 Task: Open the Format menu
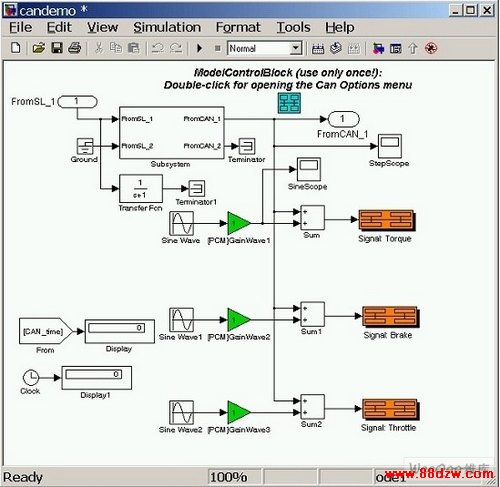tap(238, 27)
